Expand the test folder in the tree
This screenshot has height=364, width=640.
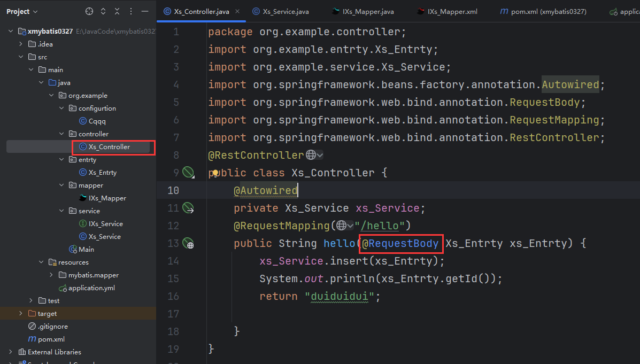coord(30,300)
